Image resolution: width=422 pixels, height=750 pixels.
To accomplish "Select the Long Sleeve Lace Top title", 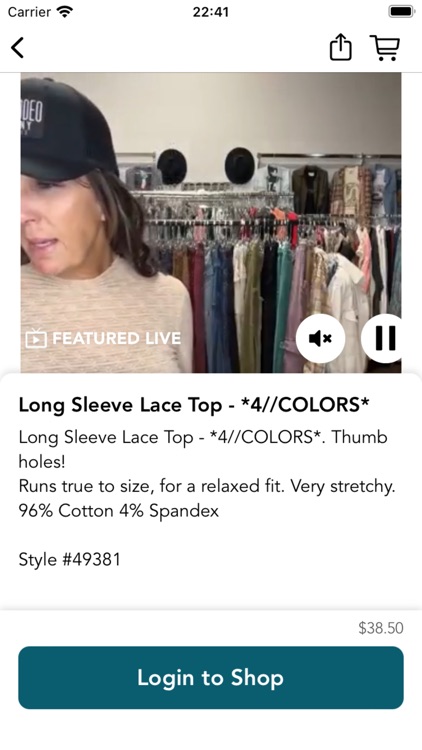I will [194, 405].
